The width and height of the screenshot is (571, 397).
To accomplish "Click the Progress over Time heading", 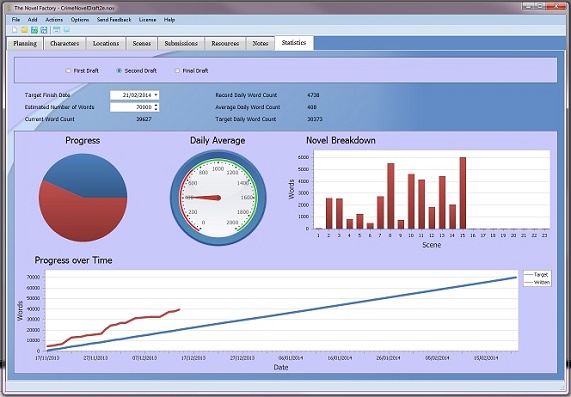I will pos(73,260).
